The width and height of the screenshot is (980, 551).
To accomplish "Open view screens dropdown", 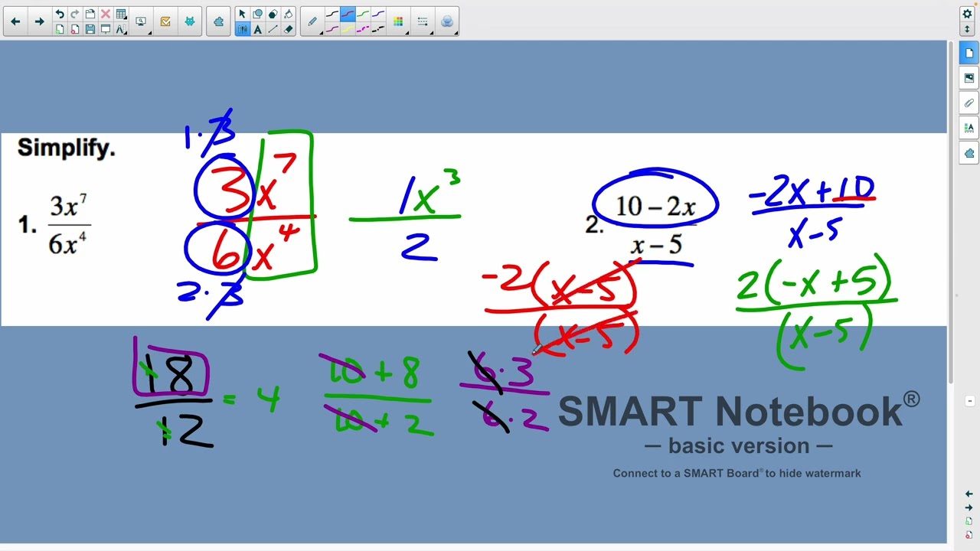I will pos(141,21).
